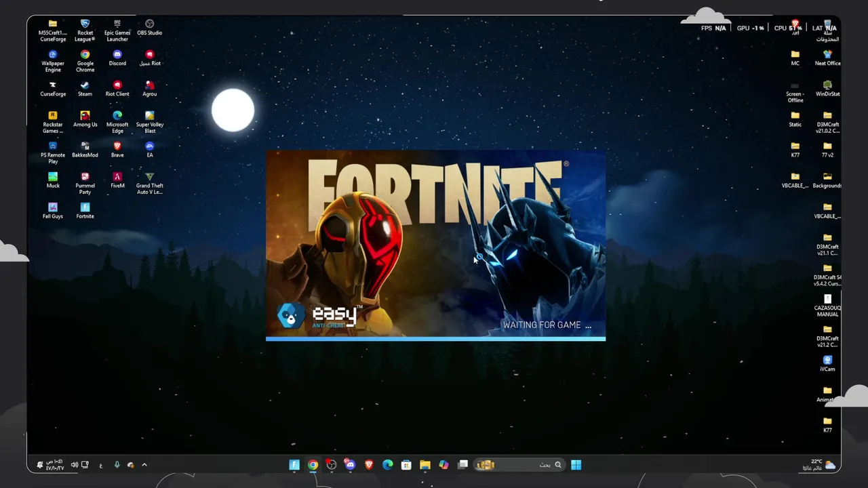Open Microsoft Edge from the taskbar
Screen dimensions: 868x488
point(387,465)
